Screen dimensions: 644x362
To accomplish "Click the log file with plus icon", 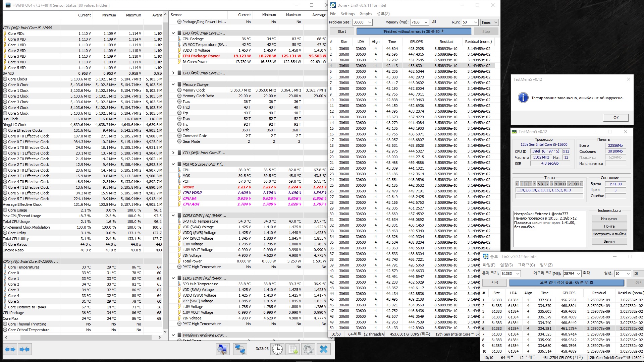I will tap(293, 349).
